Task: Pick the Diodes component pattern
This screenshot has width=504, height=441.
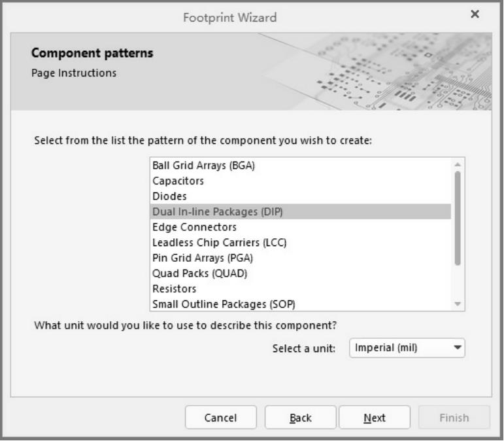Action: click(169, 196)
